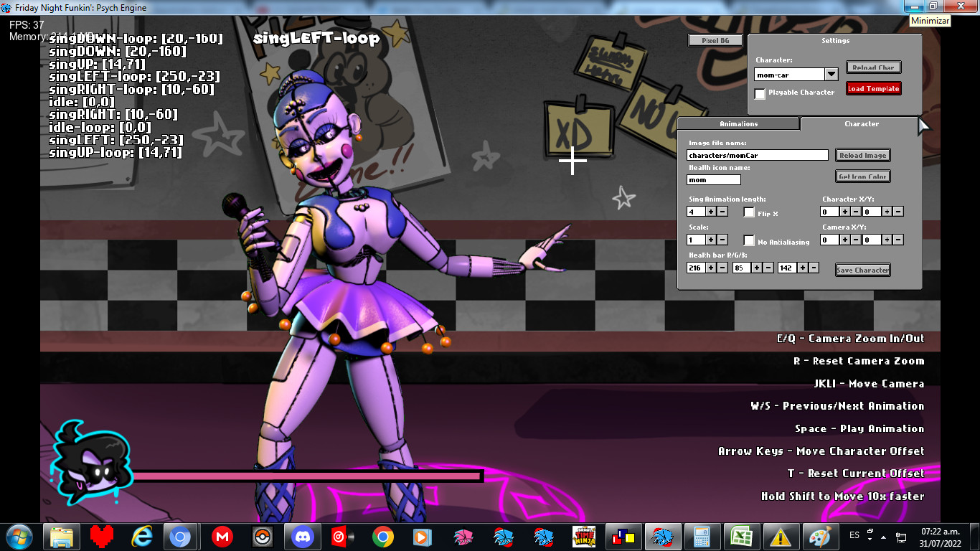Launch the pink Friday Night Funkin' taskbar icon

pyautogui.click(x=463, y=536)
